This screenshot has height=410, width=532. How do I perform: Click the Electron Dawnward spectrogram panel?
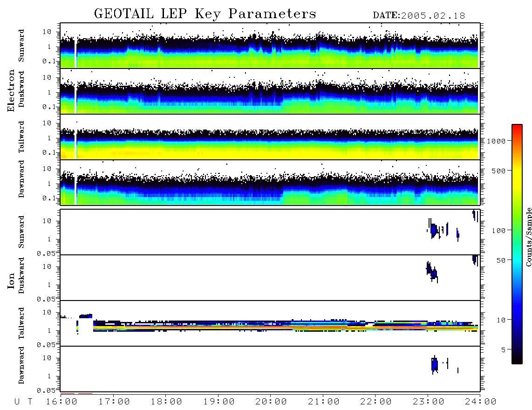click(270, 182)
